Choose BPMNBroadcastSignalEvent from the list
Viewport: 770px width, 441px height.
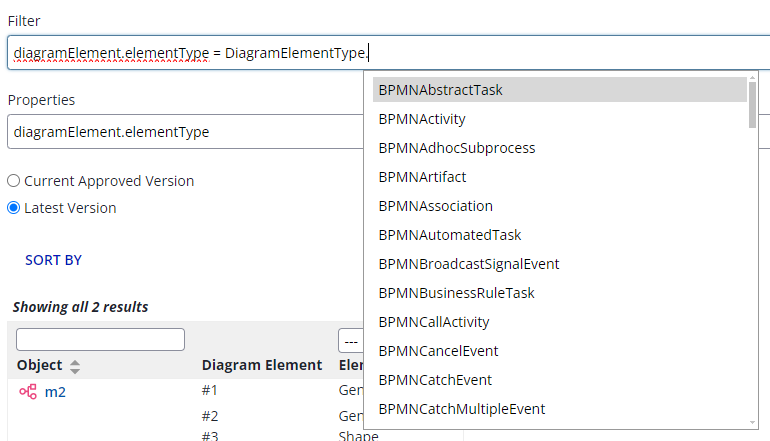[468, 264]
